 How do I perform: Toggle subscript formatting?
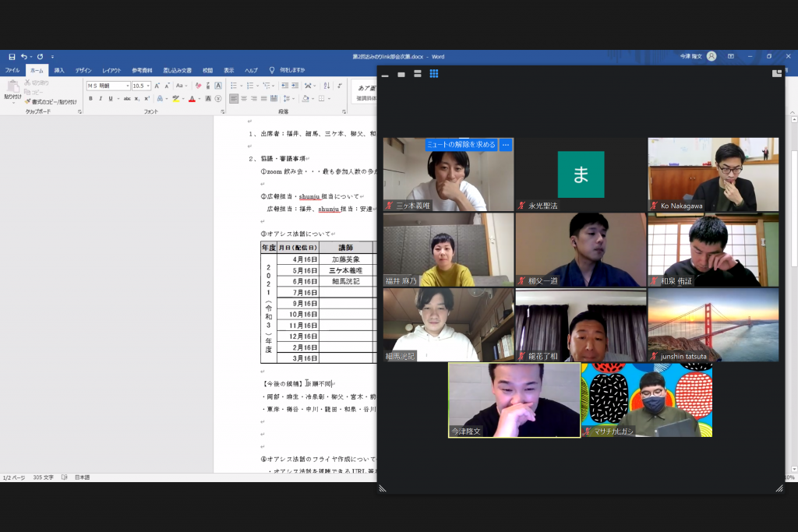[x=137, y=99]
